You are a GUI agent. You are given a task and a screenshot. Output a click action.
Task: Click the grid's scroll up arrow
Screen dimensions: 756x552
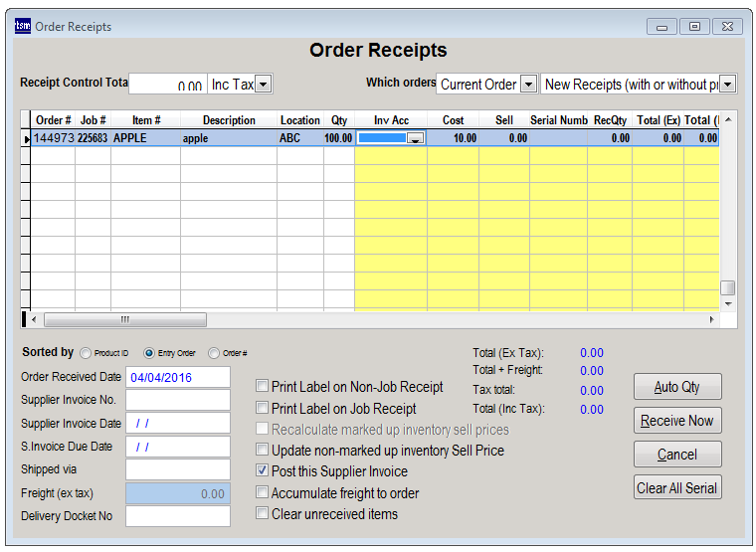point(727,120)
